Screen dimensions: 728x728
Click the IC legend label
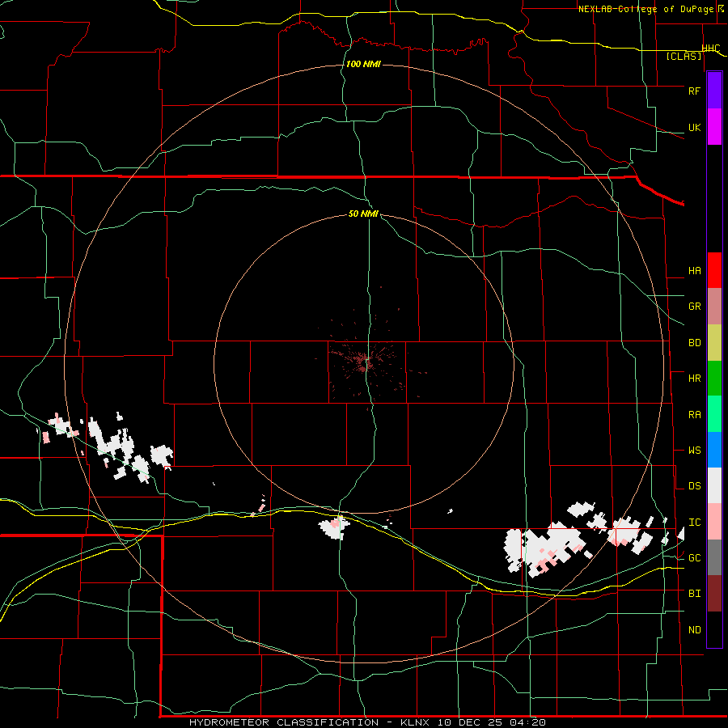694,523
